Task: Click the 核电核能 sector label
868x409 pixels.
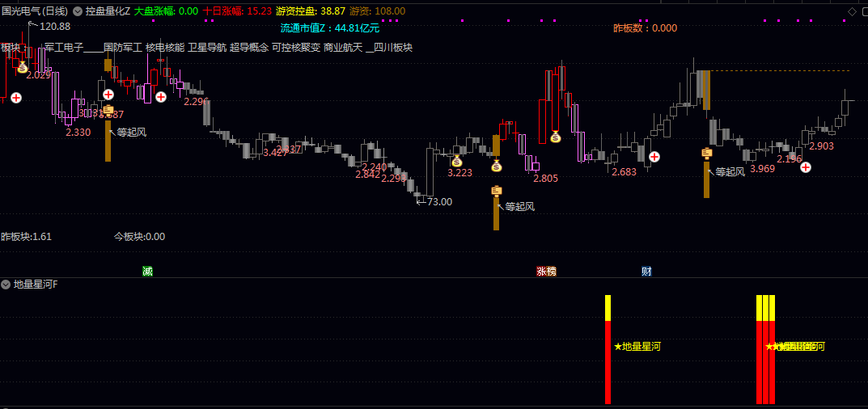Action: point(165,48)
